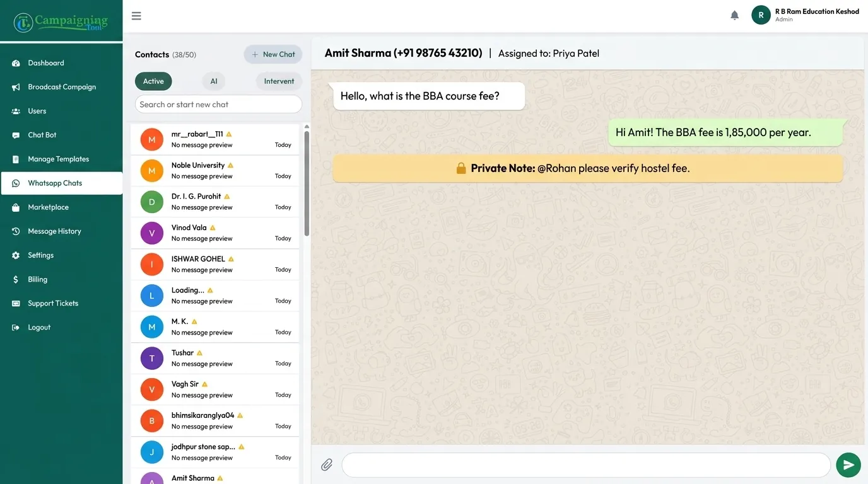Viewport: 868px width, 484px height.
Task: Click the Manage Templates document icon
Action: (16, 159)
